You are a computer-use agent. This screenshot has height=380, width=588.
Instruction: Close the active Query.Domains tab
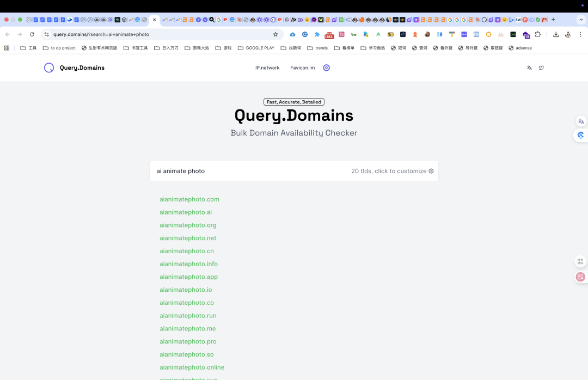point(155,20)
